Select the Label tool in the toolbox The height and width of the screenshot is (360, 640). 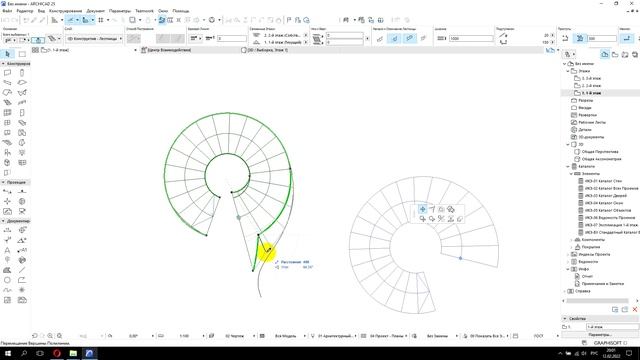pyautogui.click(x=22, y=250)
